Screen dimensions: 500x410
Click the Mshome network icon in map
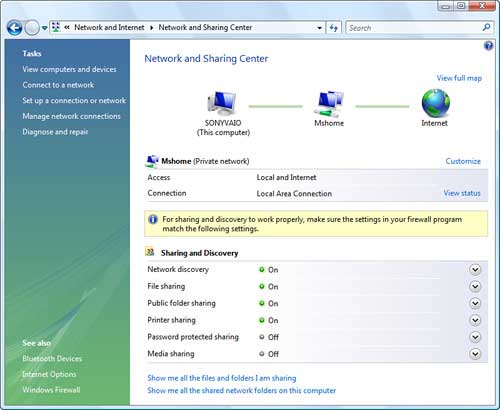click(x=328, y=103)
